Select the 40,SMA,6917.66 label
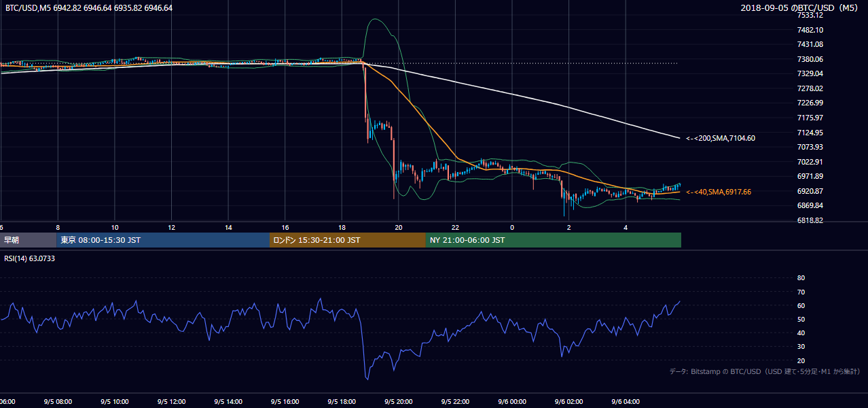The image size is (868, 408). (719, 192)
